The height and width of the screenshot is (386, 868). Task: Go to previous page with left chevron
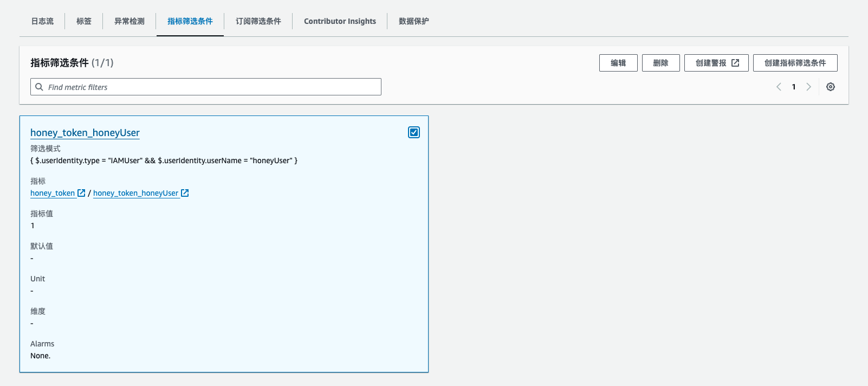pos(779,87)
